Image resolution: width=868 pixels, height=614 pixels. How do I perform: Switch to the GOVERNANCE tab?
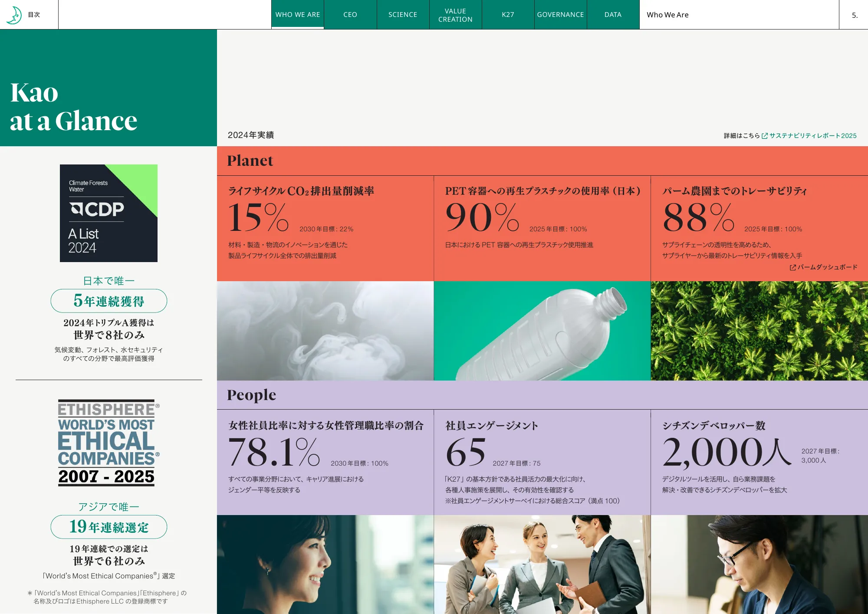560,14
